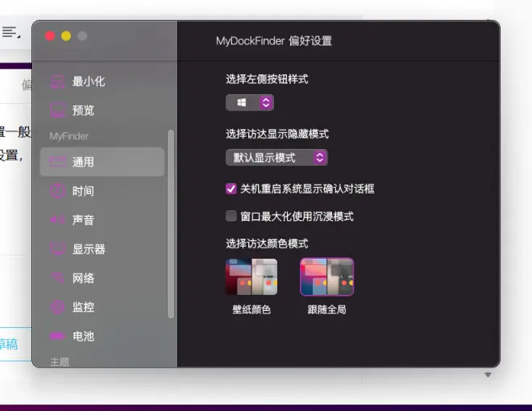This screenshot has height=411, width=532.
Task: Open the 监控 settings section
Action: (102, 307)
